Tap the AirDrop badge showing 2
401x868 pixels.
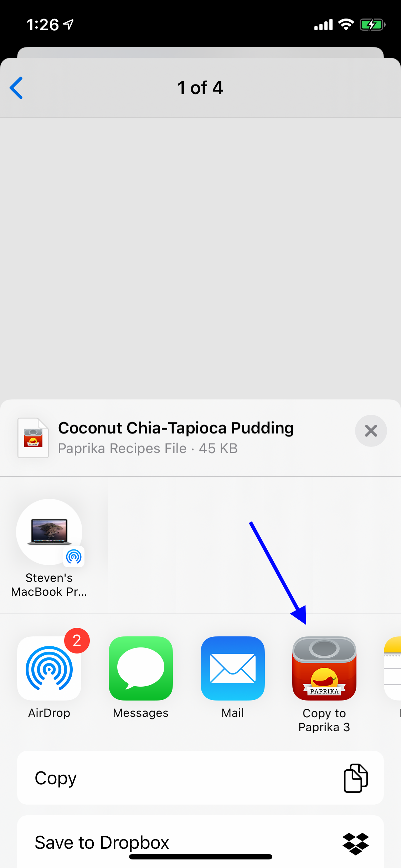77,641
